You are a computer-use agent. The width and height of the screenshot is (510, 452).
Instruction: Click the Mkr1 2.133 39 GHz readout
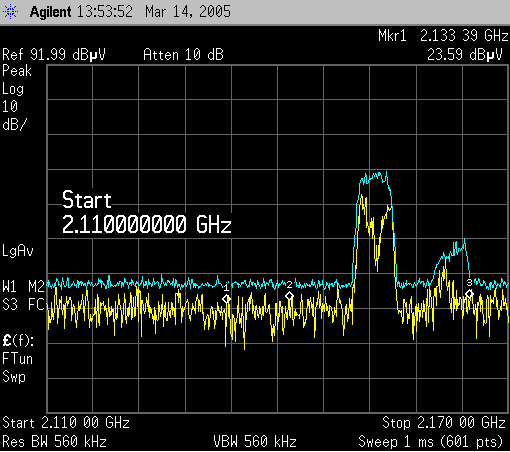pyautogui.click(x=443, y=36)
